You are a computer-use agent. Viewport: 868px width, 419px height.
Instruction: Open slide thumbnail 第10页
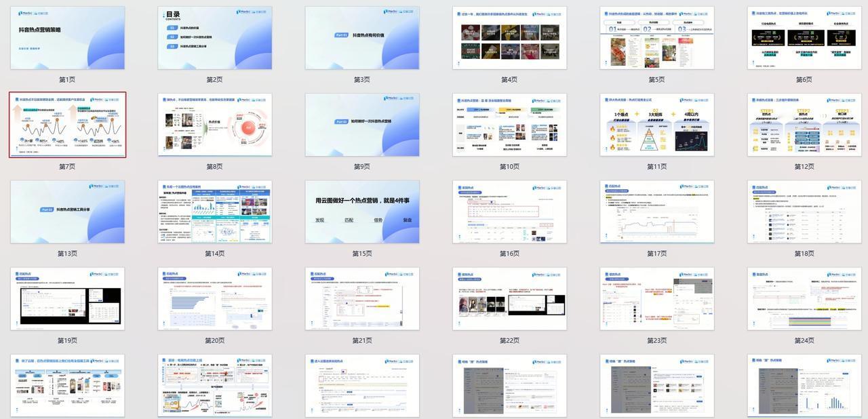(x=510, y=125)
